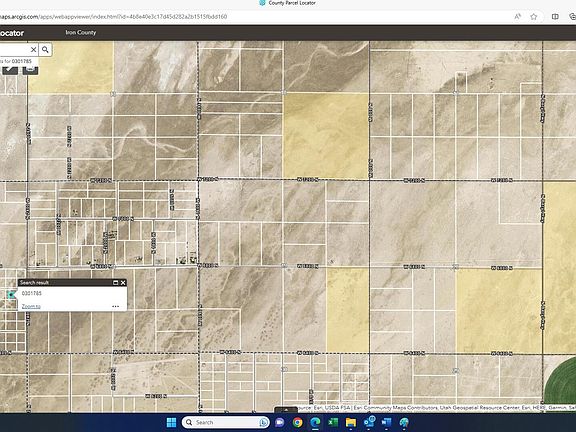Launch Google Chrome from the taskbar

[x=298, y=422]
